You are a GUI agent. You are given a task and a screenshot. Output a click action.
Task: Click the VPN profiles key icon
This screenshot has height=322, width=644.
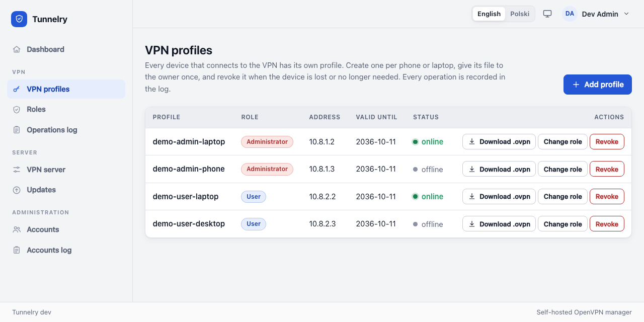17,89
